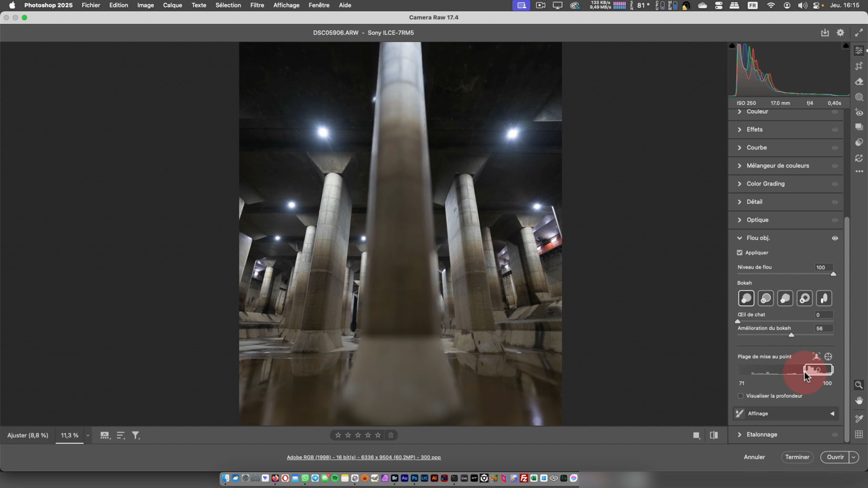The height and width of the screenshot is (488, 868).
Task: Choose the fourth ring bokeh shape
Action: 805,298
